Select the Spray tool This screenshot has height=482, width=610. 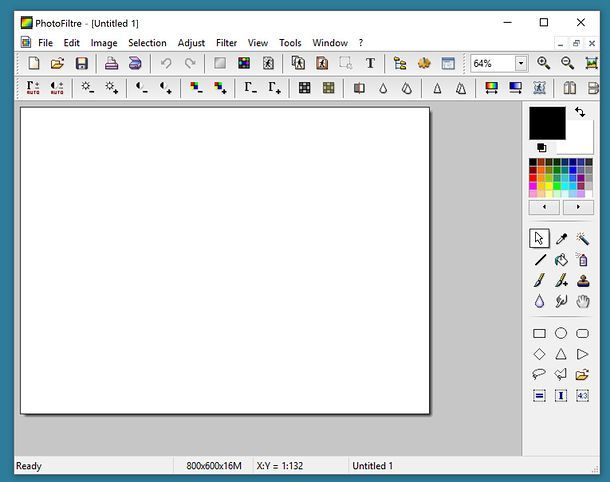click(582, 259)
